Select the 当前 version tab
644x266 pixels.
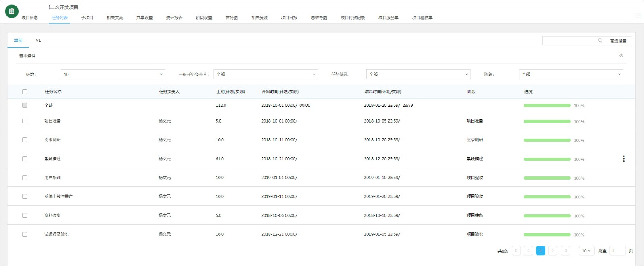pos(18,40)
